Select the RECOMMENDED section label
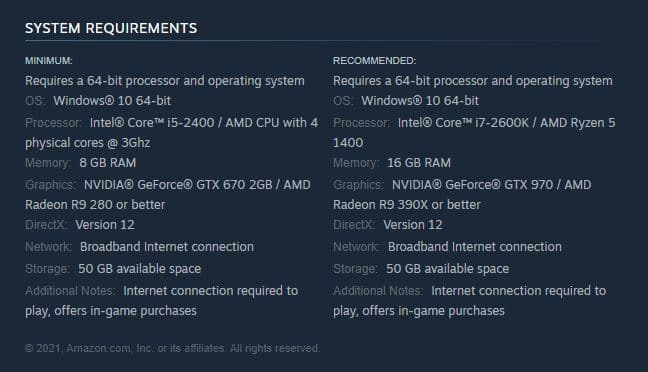This screenshot has height=372, width=648. click(x=374, y=61)
